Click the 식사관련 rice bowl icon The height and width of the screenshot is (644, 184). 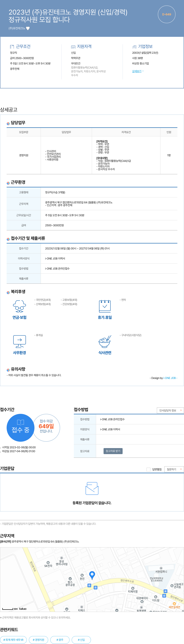pyautogui.click(x=105, y=341)
